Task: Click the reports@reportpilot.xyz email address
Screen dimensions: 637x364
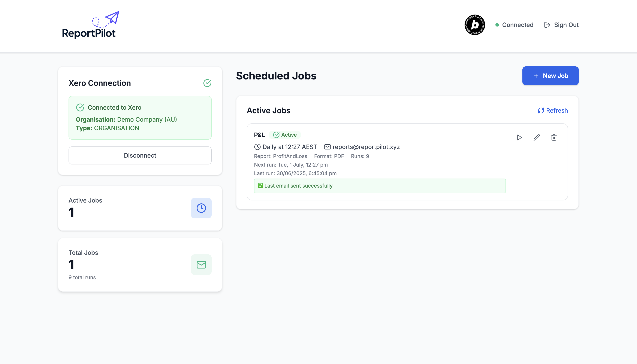Action: click(x=366, y=147)
